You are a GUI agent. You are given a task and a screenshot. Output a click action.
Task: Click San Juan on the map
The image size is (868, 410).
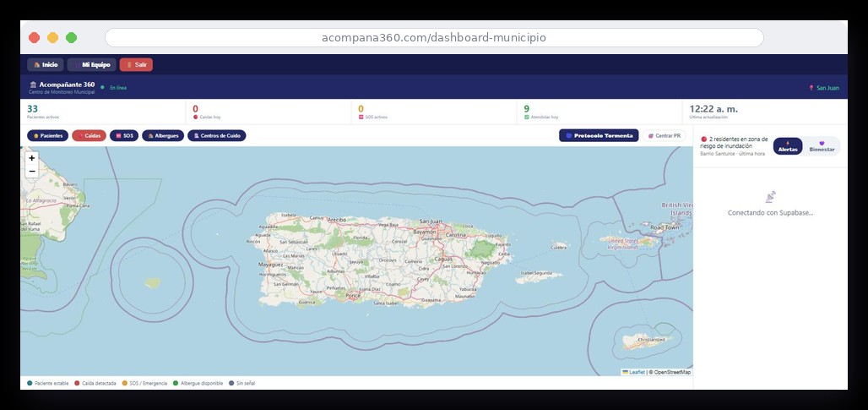pos(430,221)
